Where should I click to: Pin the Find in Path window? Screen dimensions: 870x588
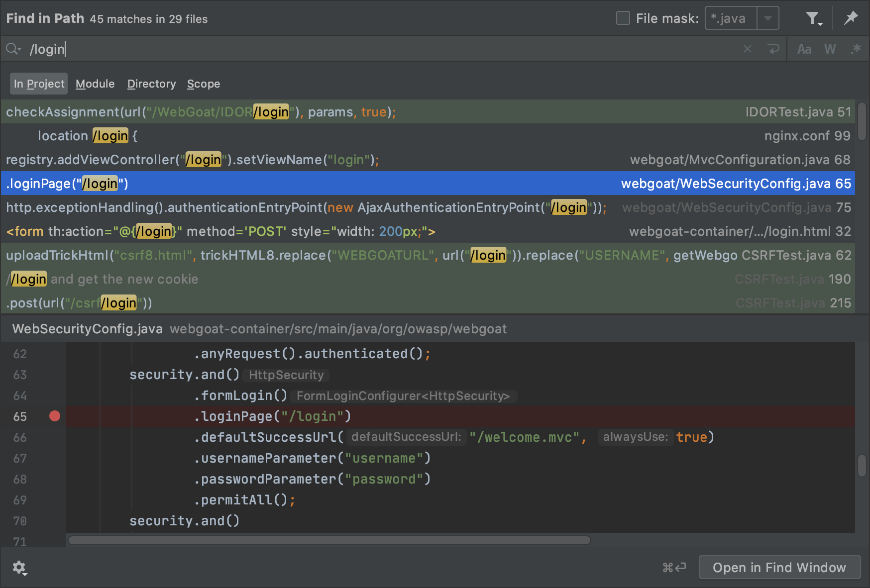(x=851, y=18)
